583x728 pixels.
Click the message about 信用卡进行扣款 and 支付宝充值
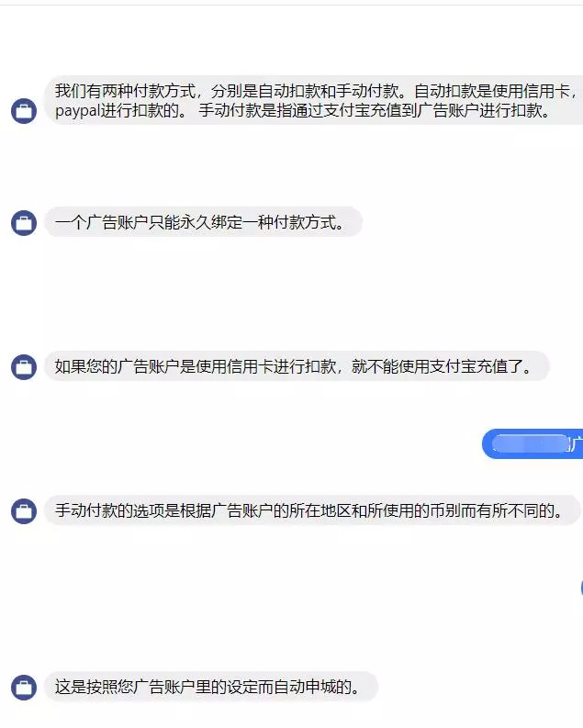(297, 366)
